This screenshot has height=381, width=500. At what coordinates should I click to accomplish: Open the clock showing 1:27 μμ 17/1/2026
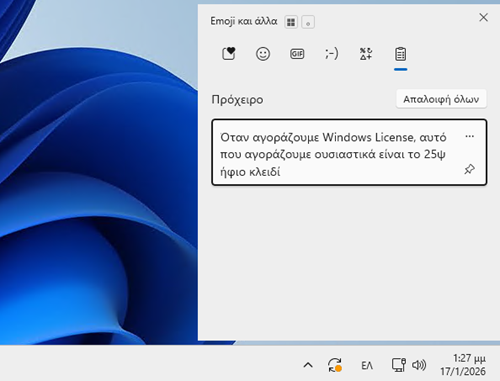[x=463, y=365]
